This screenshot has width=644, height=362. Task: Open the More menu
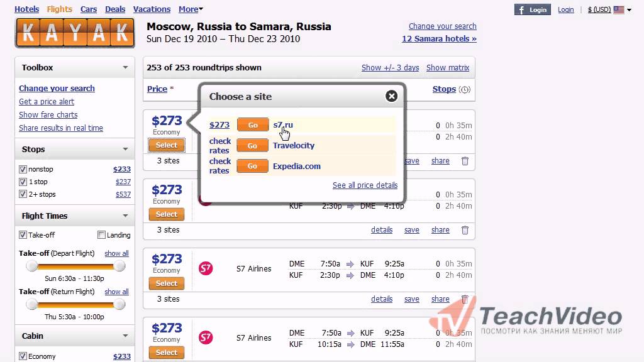tap(191, 9)
